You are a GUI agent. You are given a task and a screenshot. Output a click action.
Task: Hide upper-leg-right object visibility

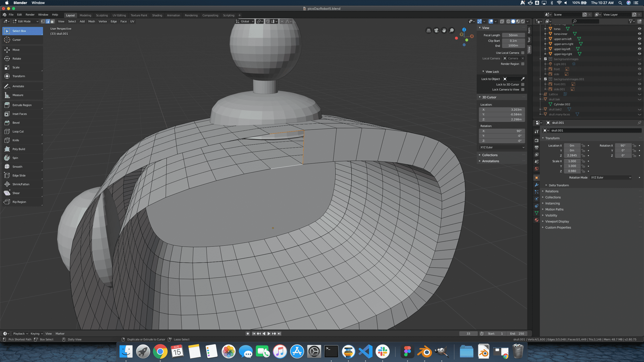tap(639, 54)
